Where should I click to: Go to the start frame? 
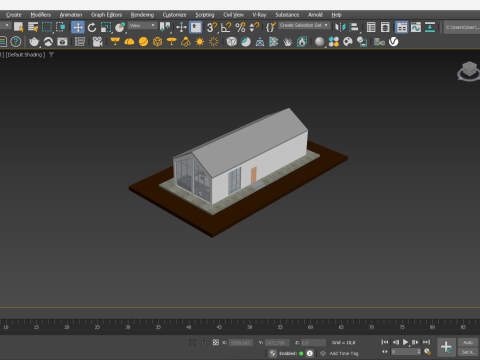pyautogui.click(x=385, y=342)
